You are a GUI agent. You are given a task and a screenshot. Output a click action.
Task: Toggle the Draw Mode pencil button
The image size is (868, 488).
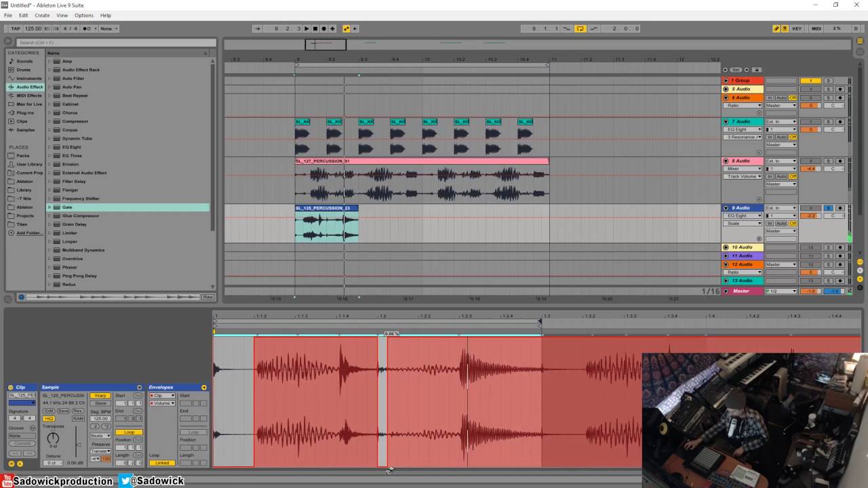(x=776, y=28)
